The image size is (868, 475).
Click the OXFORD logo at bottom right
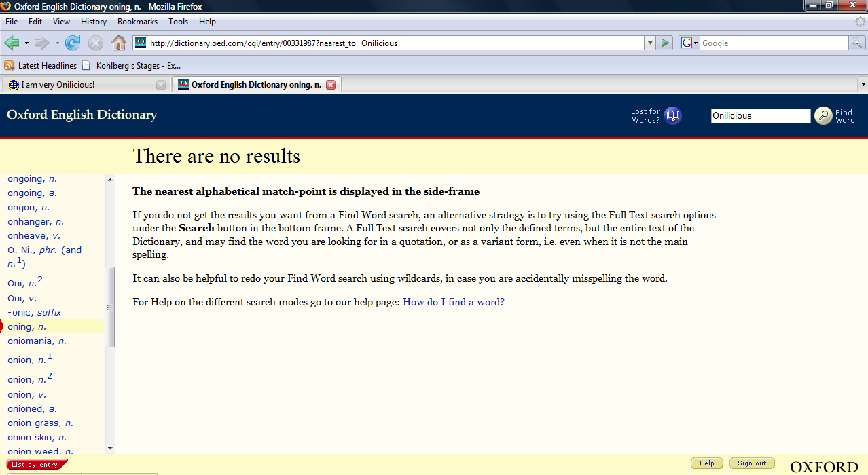pyautogui.click(x=825, y=467)
